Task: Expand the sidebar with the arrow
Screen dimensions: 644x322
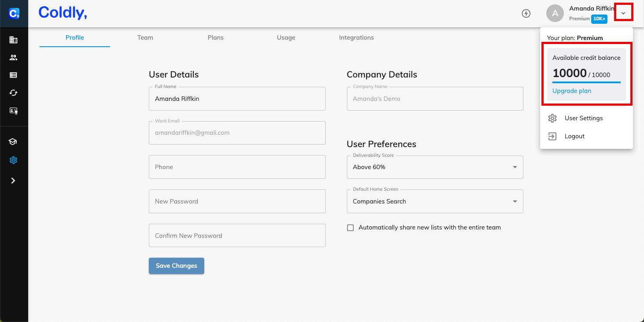Action: 13,181
